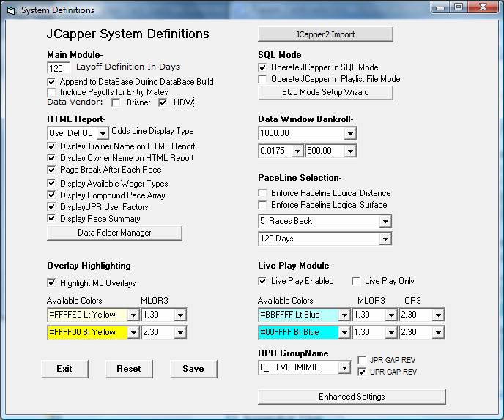Open the #BBFFFF Lt Blue color dropdown
Screen dimensions: 504x420
[344, 315]
